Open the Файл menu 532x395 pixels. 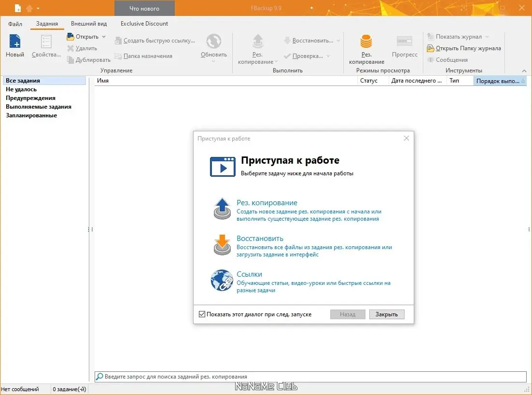tap(15, 24)
